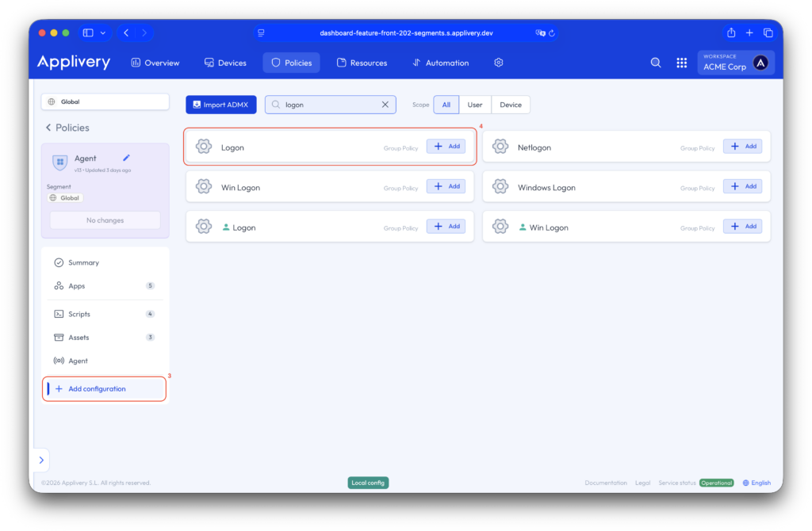Open the apps grid launcher icon
812x531 pixels.
coord(681,63)
